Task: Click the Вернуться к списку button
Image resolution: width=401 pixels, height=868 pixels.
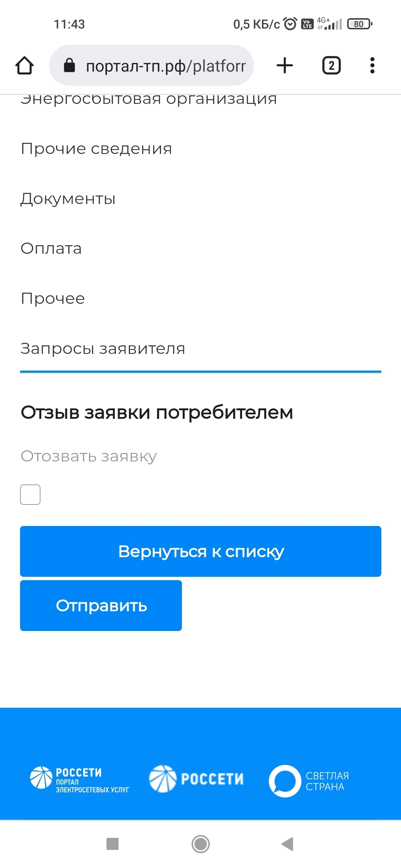Action: click(200, 551)
